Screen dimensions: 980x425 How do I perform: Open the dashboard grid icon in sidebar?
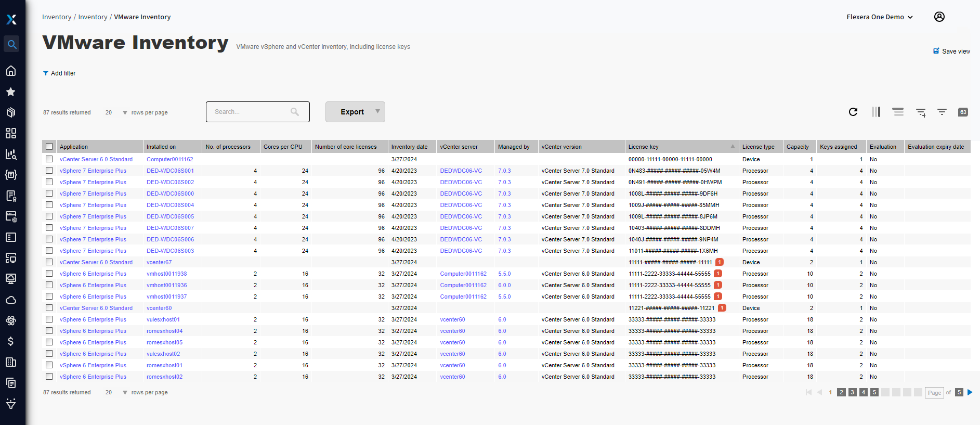pyautogui.click(x=11, y=133)
